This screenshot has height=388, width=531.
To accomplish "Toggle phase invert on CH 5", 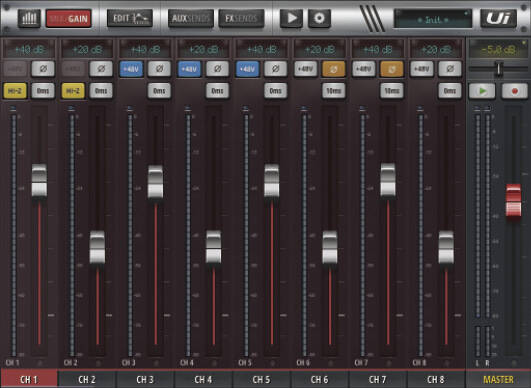I will [x=275, y=69].
